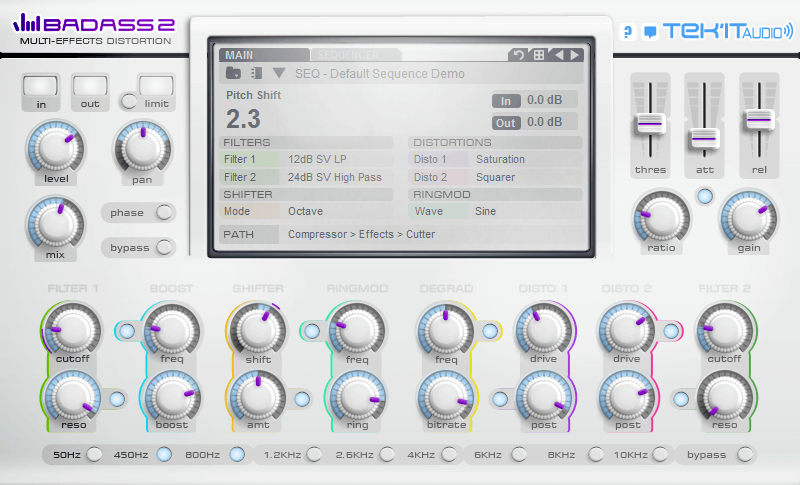Click the Filter 1 cutoff knob
Screen dimensions: 800x485
72,330
